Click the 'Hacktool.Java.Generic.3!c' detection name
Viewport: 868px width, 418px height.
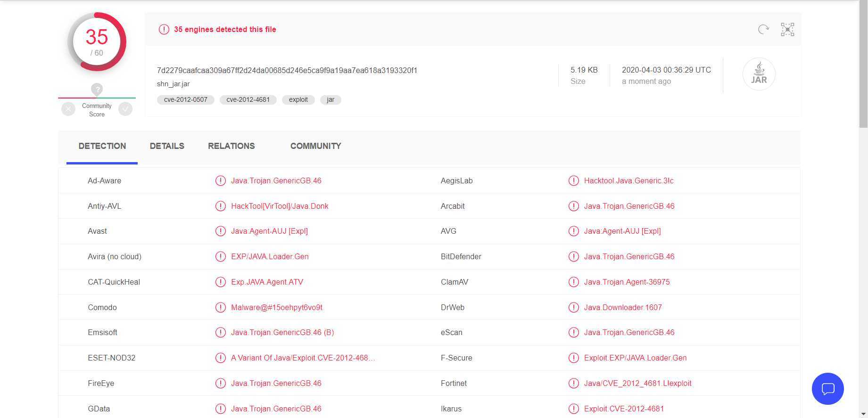coord(628,180)
